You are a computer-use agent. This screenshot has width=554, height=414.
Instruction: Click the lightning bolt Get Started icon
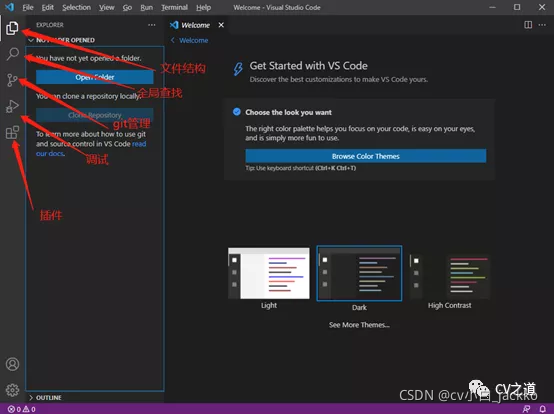(x=238, y=69)
